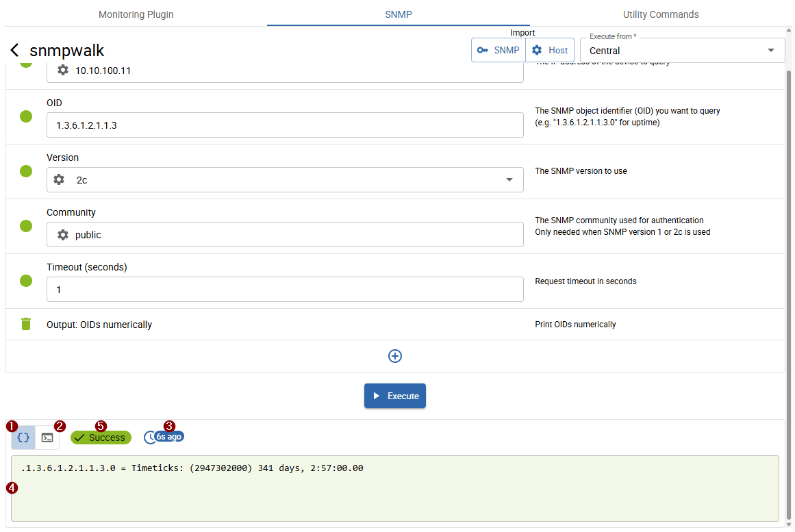Click the gear icon in Community field
Image resolution: width=795 pixels, height=532 pixels.
tap(63, 234)
